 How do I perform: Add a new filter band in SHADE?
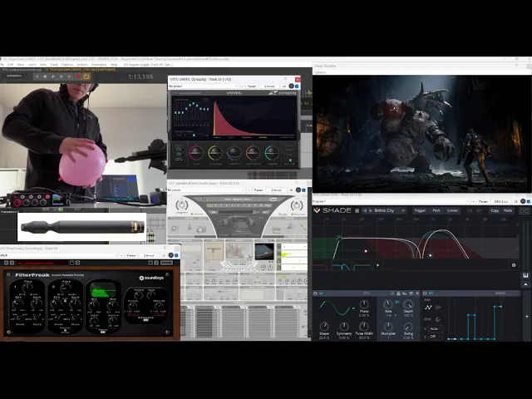pyautogui.click(x=377, y=265)
